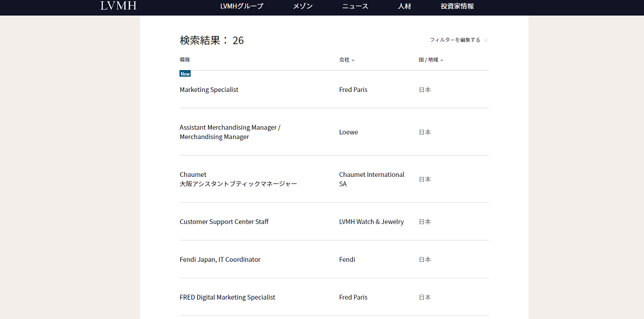
Task: Open the 投資家情報 menu
Action: tap(457, 6)
